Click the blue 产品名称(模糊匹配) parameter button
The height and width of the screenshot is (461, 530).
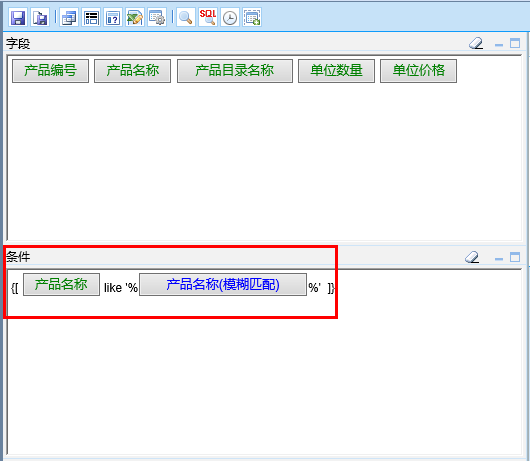pyautogui.click(x=223, y=284)
